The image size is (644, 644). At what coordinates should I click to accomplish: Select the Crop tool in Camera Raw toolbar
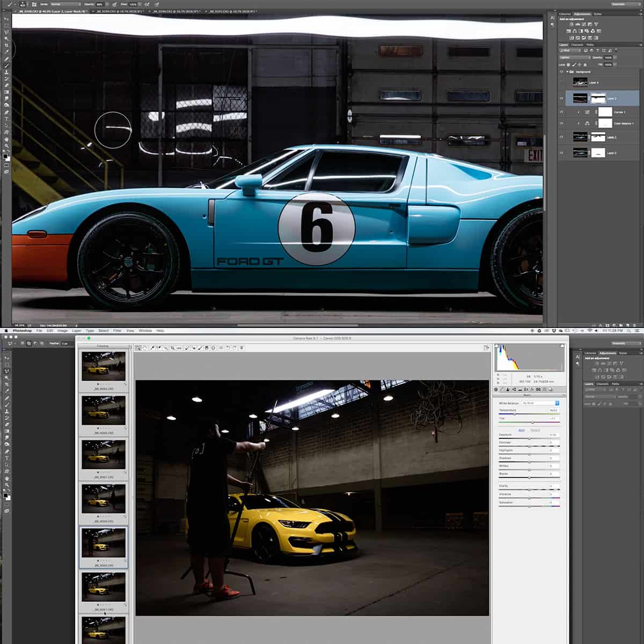173,348
